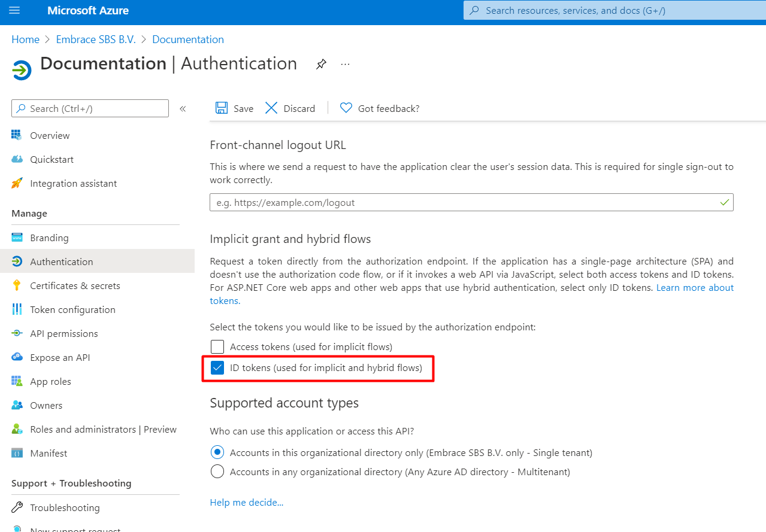Go to Home breadcrumb
Viewport: 766px width, 532px height.
25,39
